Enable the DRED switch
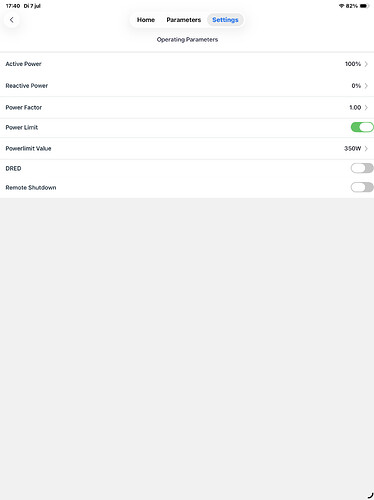Viewport: 374px width, 500px height. point(362,168)
